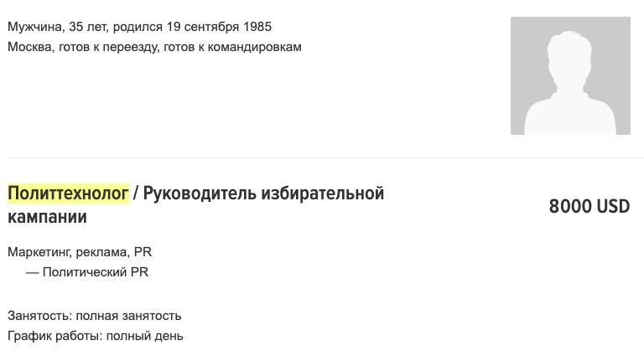Click the USD currency label
This screenshot has width=644, height=361.
pyautogui.click(x=613, y=206)
